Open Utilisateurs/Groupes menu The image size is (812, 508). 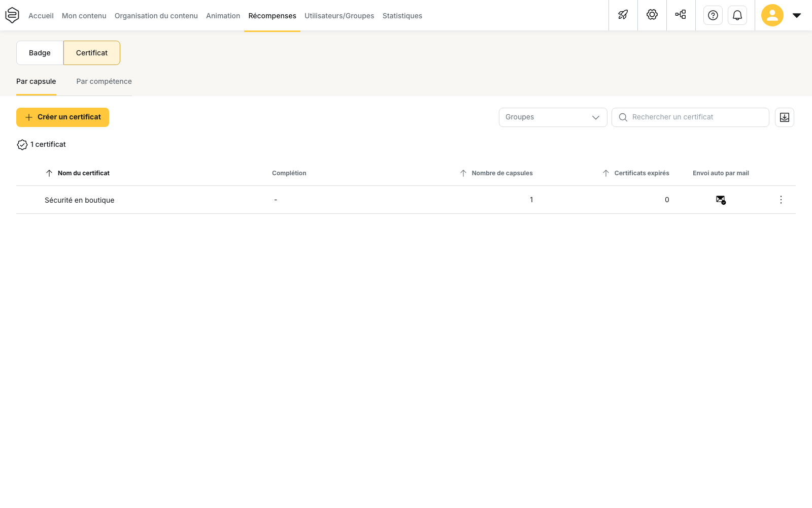pos(340,16)
